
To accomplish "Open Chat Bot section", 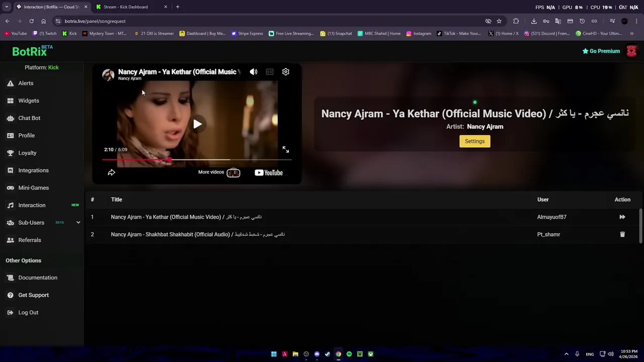I will (29, 118).
